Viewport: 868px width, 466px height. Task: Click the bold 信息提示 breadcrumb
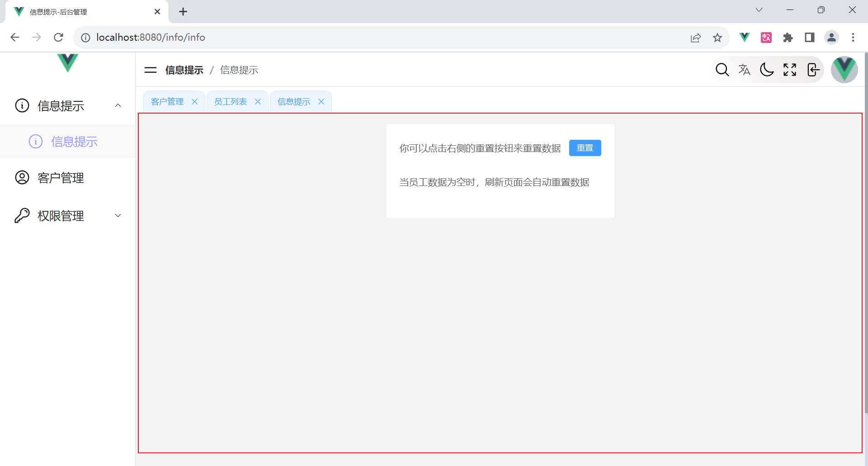tap(184, 70)
